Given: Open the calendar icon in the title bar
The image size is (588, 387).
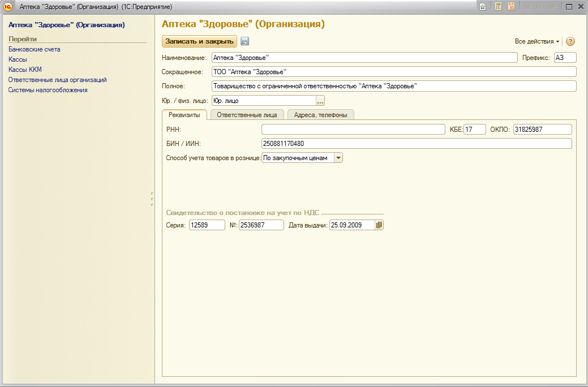Looking at the screenshot, I should point(511,7).
